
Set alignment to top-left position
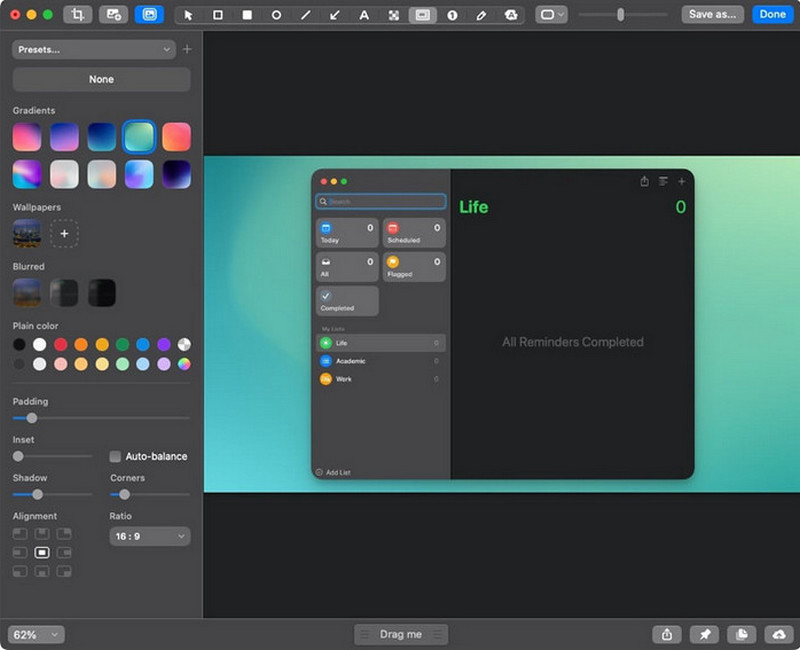[20, 534]
